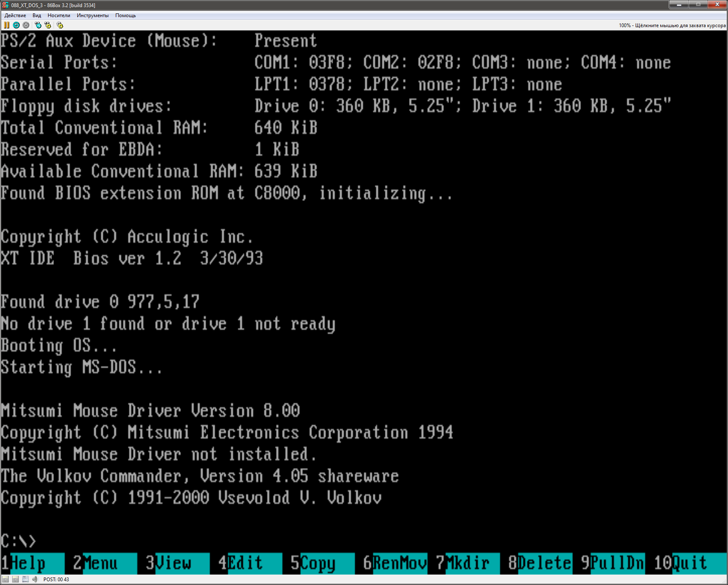Perform a hard reset via the toolbar icon
Viewport: 728px width, 585px height.
click(16, 25)
